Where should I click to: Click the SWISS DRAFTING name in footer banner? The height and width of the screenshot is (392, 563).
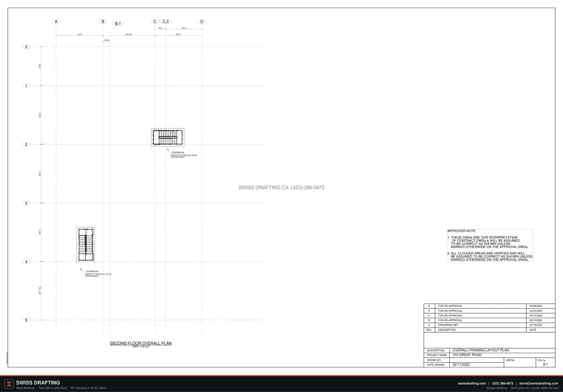click(38, 383)
